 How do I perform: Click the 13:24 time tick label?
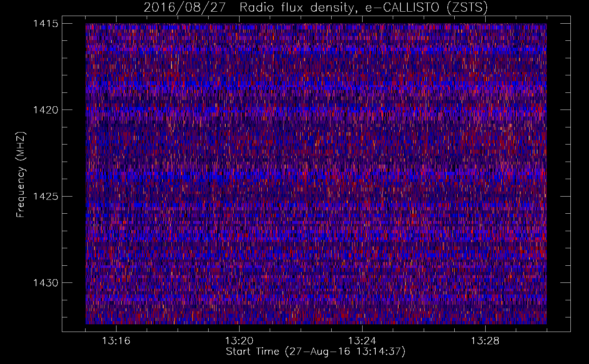point(362,341)
